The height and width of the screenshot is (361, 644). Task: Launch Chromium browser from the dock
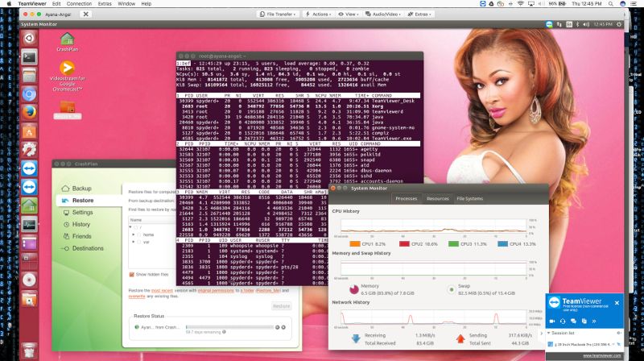(x=29, y=94)
